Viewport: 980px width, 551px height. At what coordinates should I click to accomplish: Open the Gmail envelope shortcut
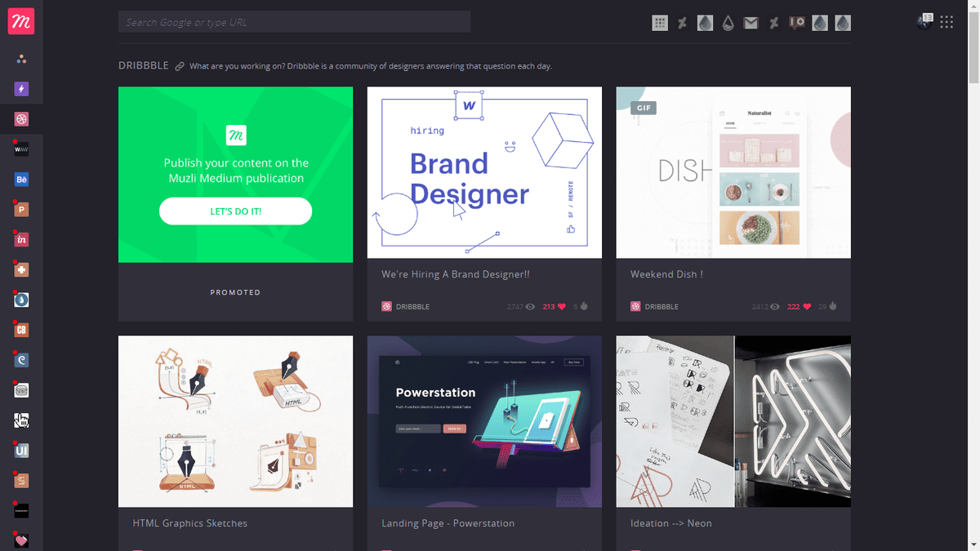[x=751, y=23]
